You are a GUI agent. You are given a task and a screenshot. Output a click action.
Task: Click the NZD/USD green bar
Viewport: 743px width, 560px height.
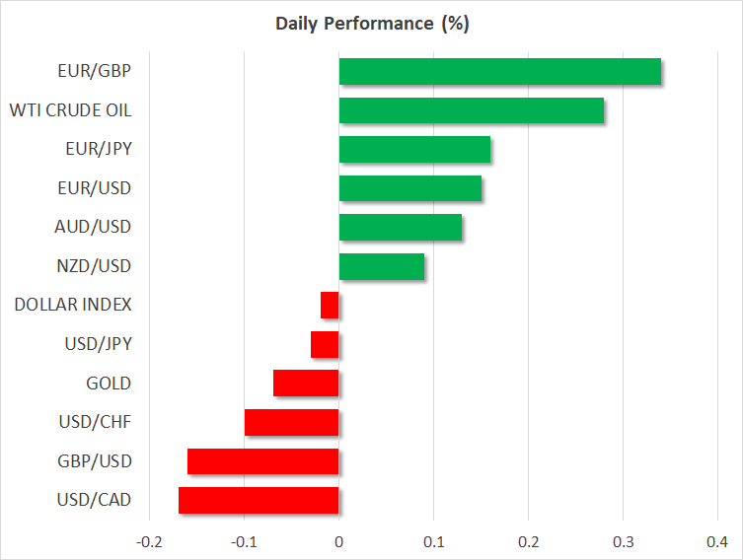click(381, 266)
